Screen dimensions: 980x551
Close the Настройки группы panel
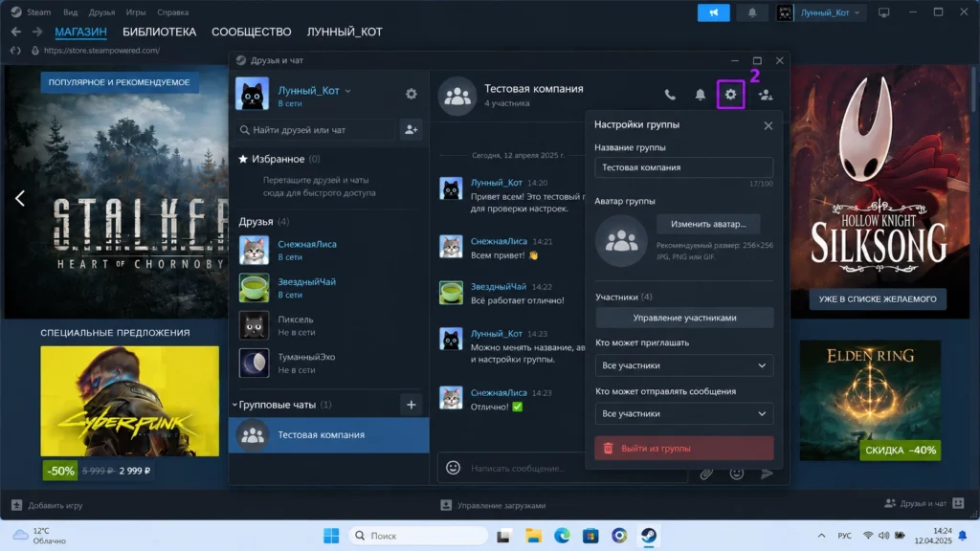tap(768, 125)
